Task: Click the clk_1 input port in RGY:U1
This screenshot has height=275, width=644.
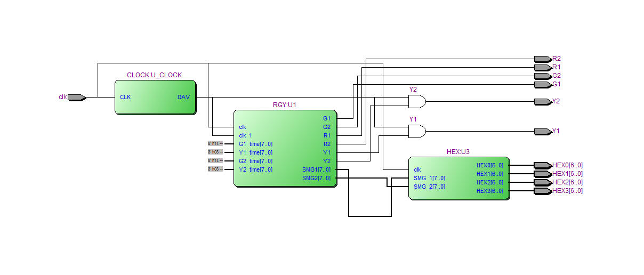Action: [x=246, y=135]
